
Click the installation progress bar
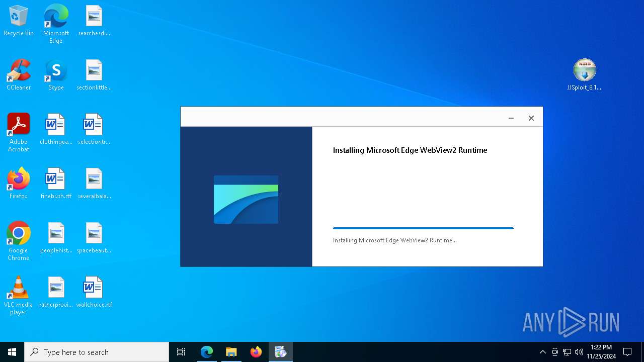423,228
